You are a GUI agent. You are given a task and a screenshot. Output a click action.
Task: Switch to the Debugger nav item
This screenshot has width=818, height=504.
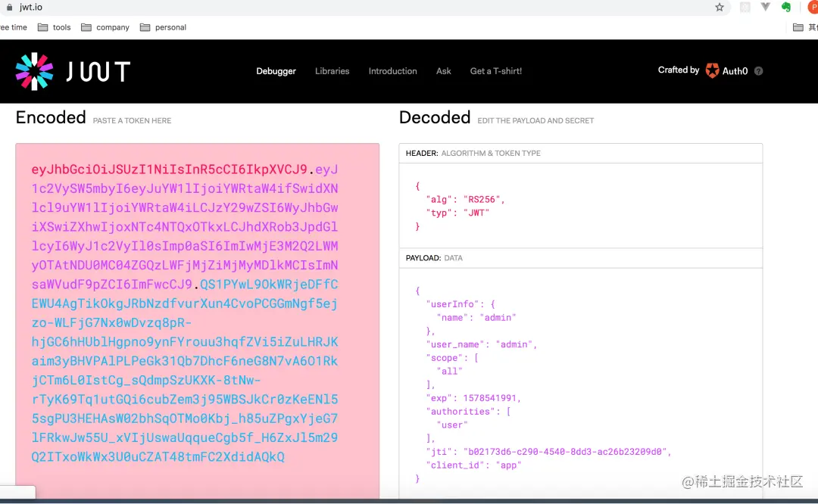(276, 71)
